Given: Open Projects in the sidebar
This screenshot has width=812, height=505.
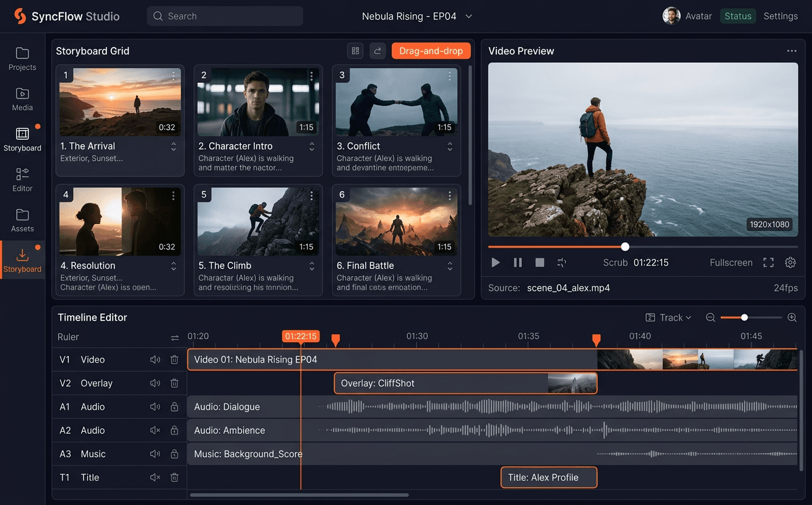Looking at the screenshot, I should (x=22, y=59).
